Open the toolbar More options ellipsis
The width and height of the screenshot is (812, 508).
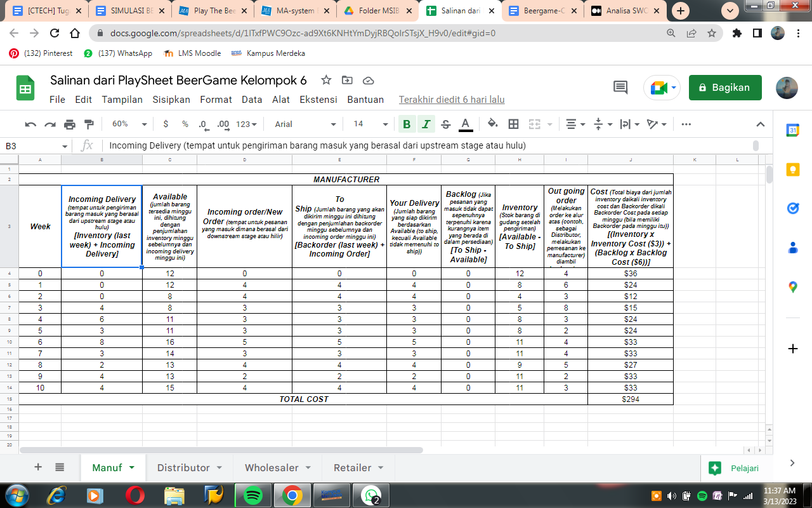coord(686,124)
